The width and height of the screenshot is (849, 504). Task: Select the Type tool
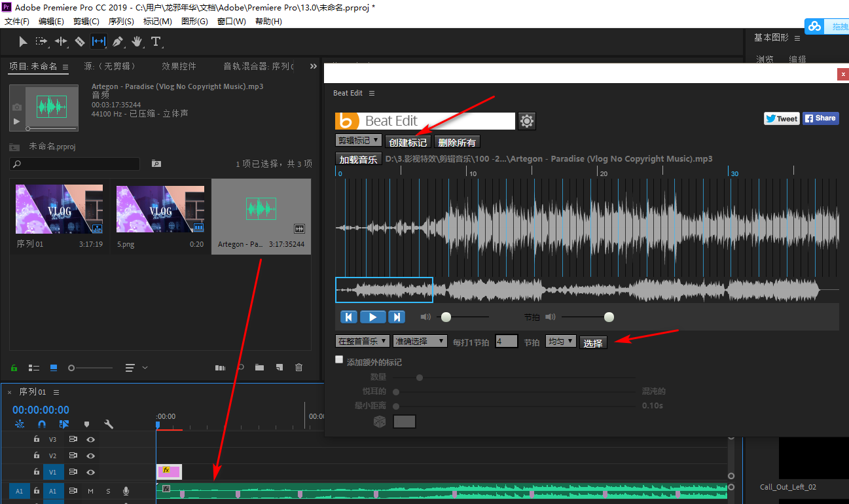(156, 42)
